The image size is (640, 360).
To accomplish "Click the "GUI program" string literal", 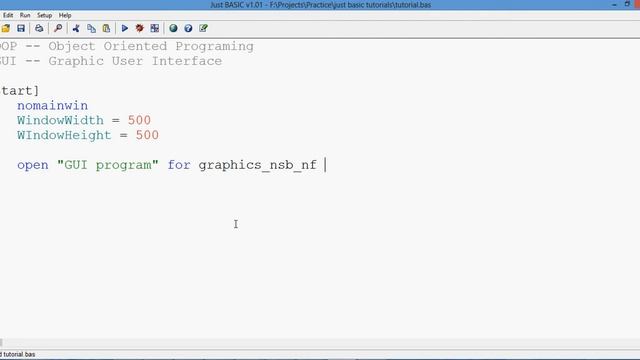I will [108, 165].
